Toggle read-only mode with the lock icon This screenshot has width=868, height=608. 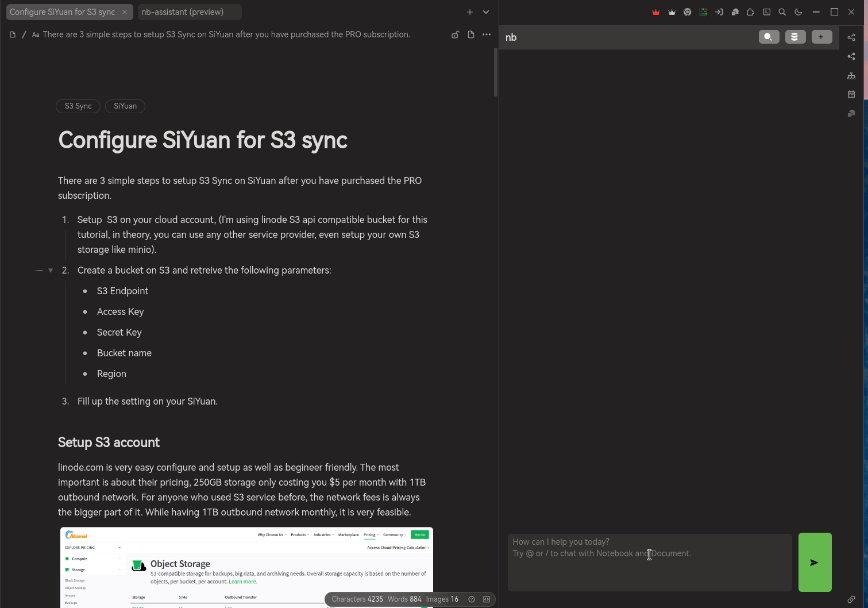pyautogui.click(x=455, y=34)
